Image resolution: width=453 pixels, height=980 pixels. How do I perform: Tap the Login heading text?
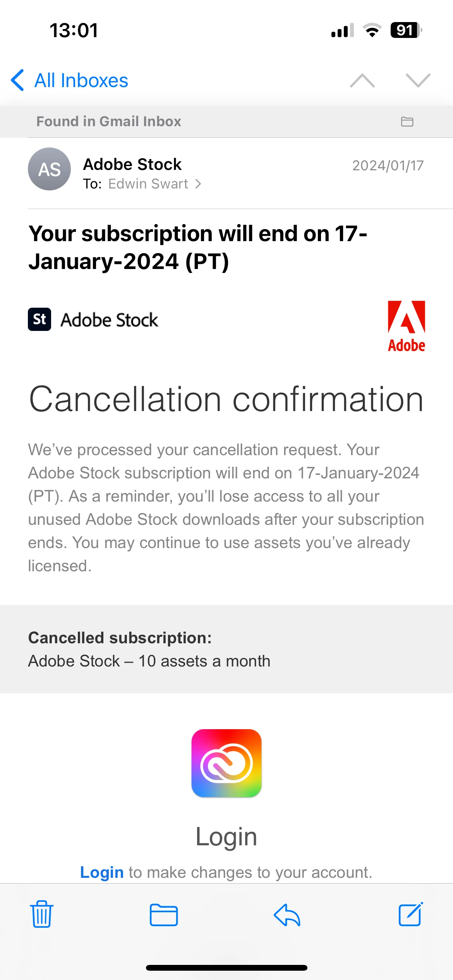point(226,837)
